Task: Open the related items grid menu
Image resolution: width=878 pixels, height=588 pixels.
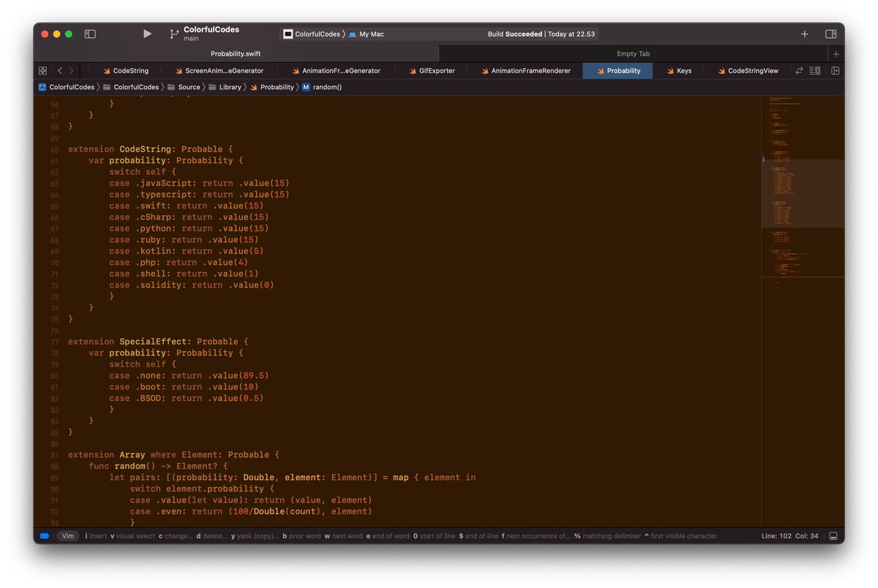Action: pos(42,71)
